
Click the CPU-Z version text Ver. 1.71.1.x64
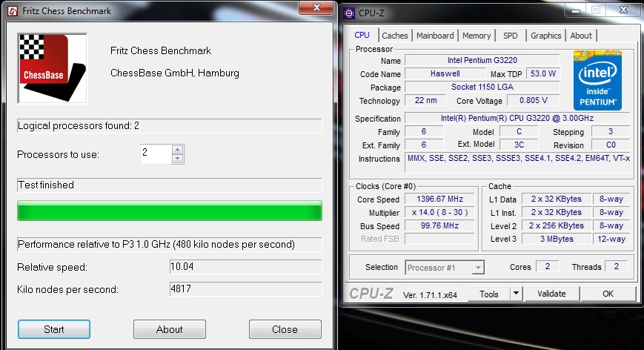point(430,295)
